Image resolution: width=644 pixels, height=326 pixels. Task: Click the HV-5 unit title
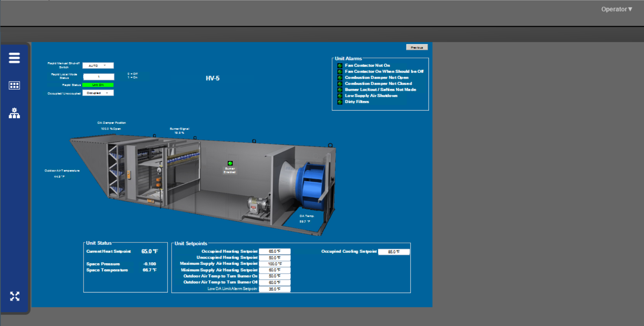coord(213,78)
